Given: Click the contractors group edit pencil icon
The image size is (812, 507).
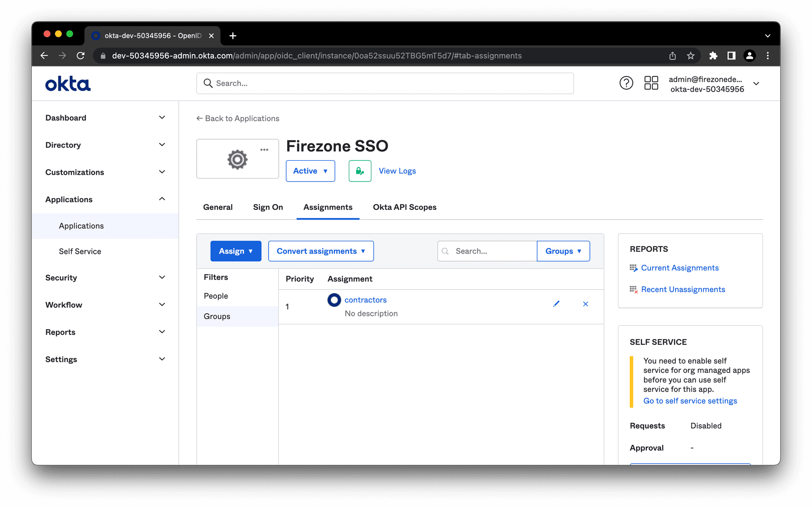Looking at the screenshot, I should pyautogui.click(x=556, y=304).
